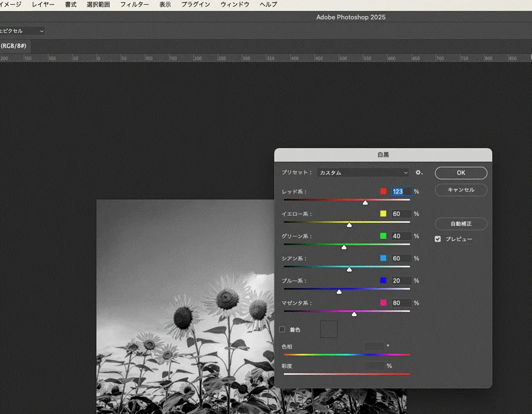
Task: Open the tint color picker square
Action: point(329,329)
